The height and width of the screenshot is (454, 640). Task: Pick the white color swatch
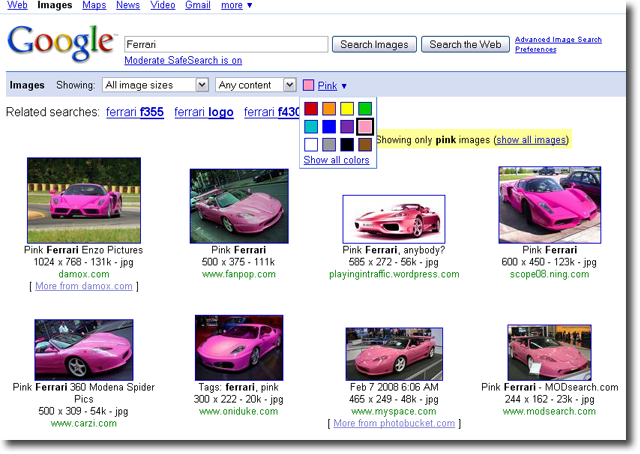pyautogui.click(x=311, y=145)
